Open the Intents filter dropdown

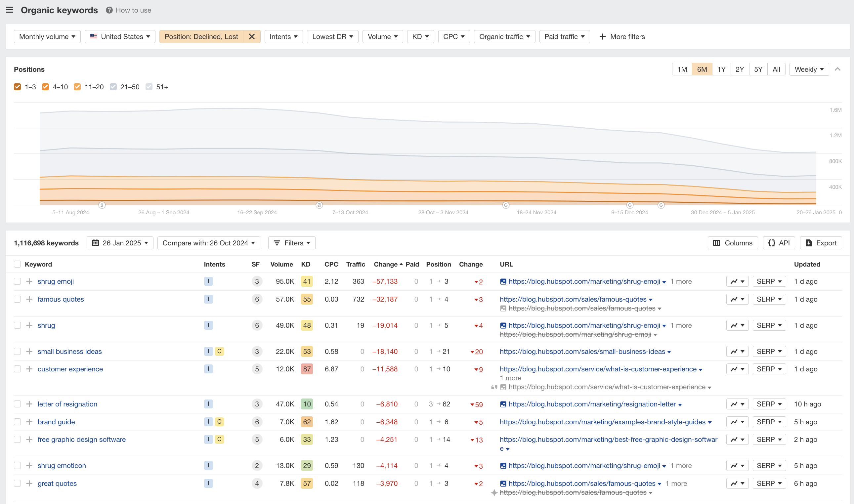tap(283, 37)
